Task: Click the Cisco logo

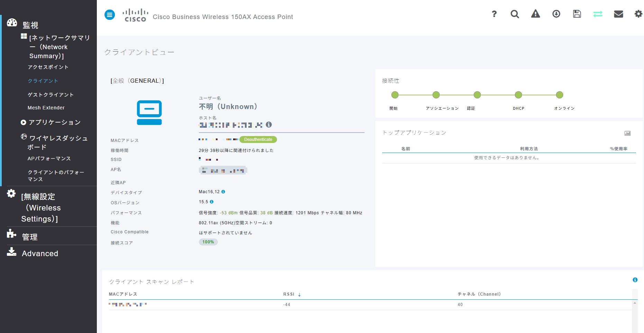Action: pos(135,15)
